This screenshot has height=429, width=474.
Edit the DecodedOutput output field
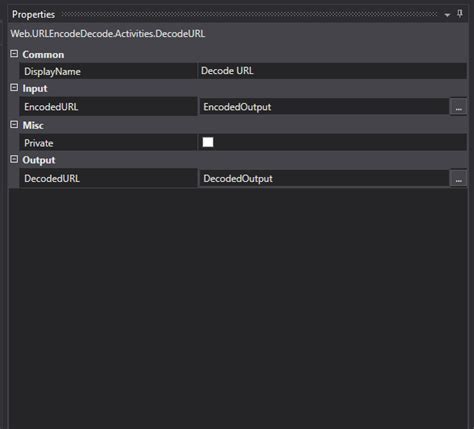coord(324,178)
